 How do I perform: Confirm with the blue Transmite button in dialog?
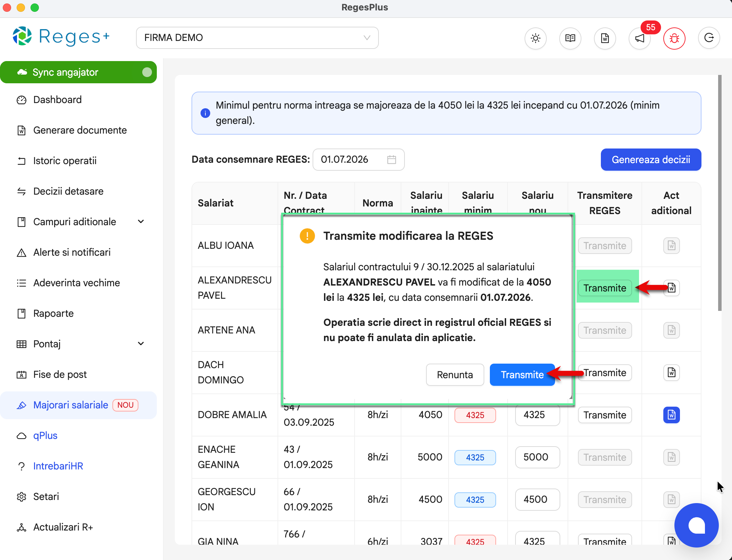coord(522,375)
